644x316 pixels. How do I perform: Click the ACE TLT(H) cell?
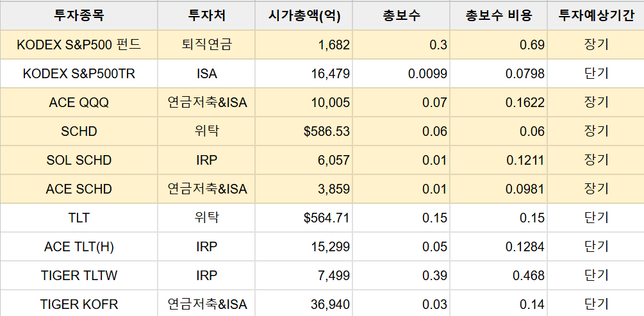79,247
